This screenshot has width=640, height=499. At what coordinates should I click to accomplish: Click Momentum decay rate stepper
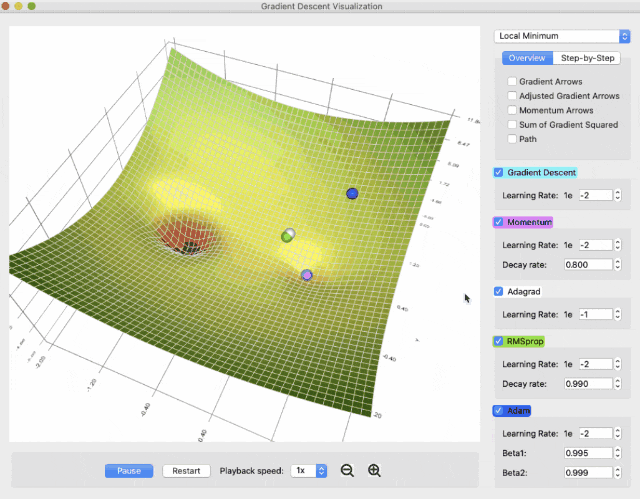click(618, 264)
